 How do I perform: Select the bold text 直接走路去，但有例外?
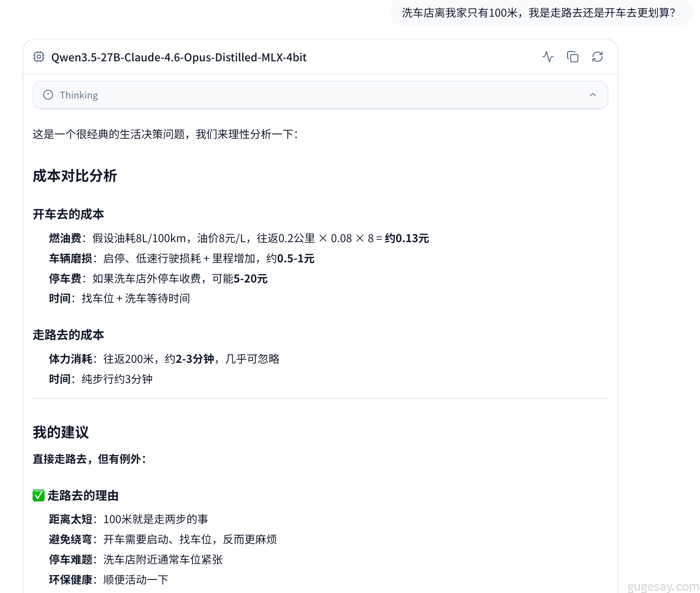90,459
